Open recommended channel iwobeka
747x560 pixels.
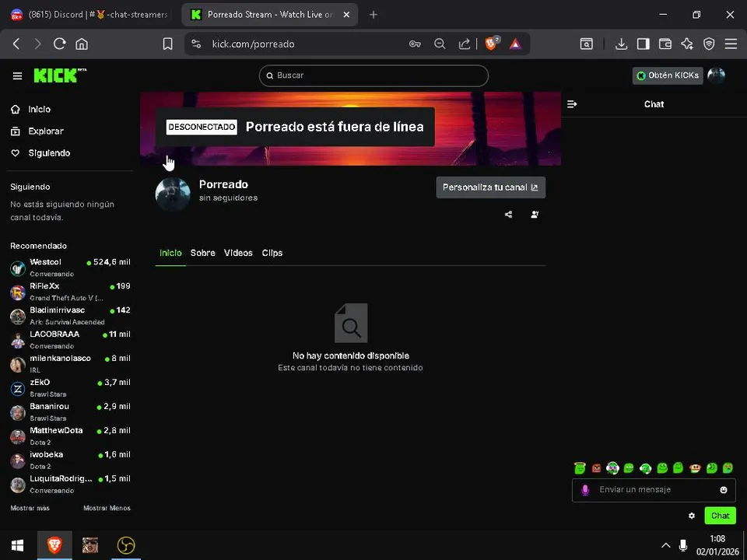coord(70,460)
